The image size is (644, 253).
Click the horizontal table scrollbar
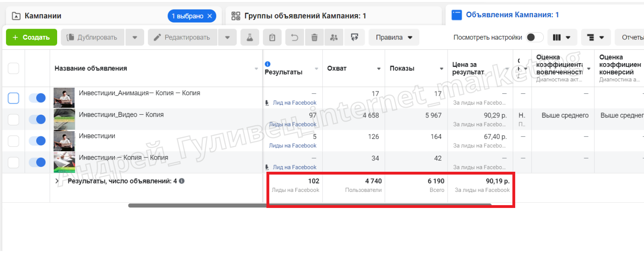point(310,206)
